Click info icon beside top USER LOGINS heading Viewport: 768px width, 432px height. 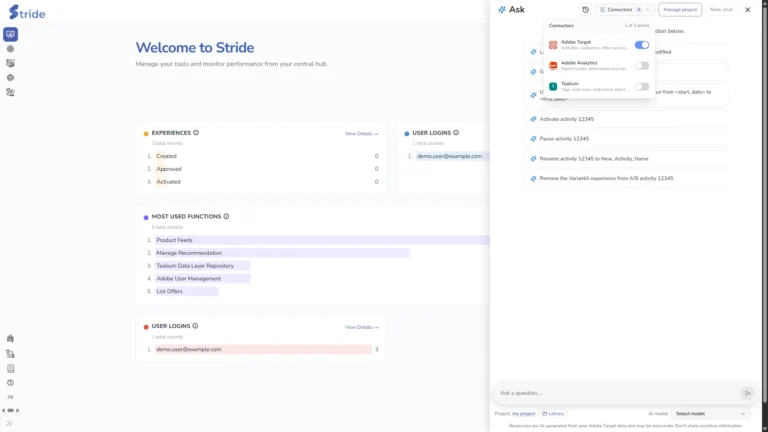[456, 133]
